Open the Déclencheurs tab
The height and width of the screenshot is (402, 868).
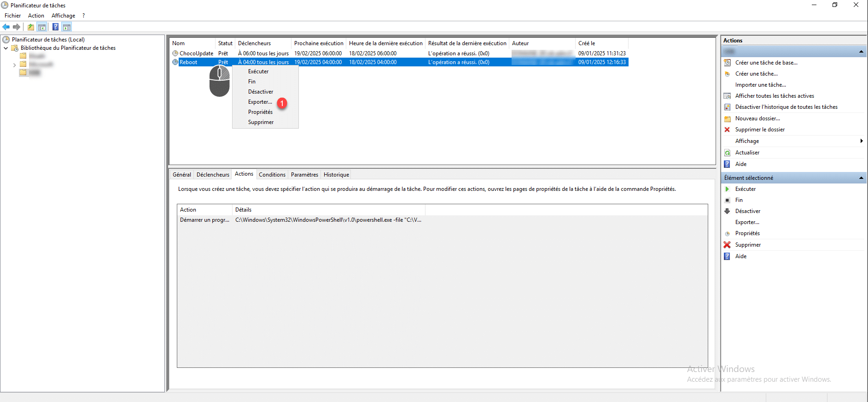(x=213, y=175)
